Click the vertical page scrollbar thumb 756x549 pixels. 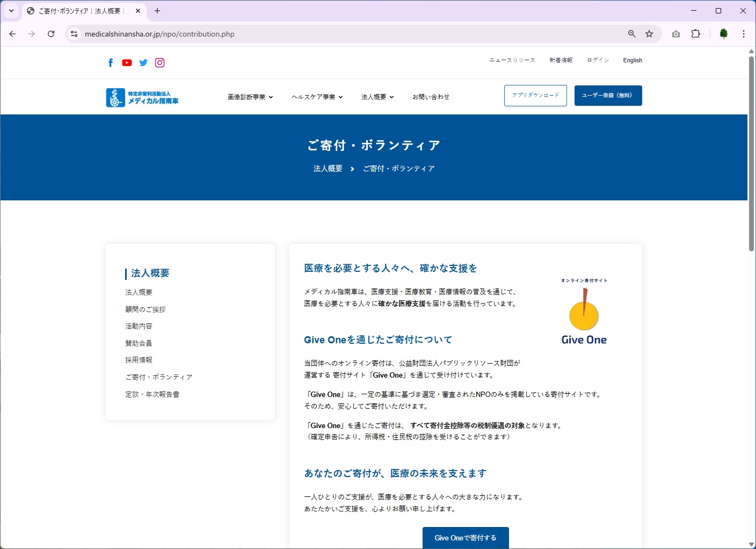[751, 153]
